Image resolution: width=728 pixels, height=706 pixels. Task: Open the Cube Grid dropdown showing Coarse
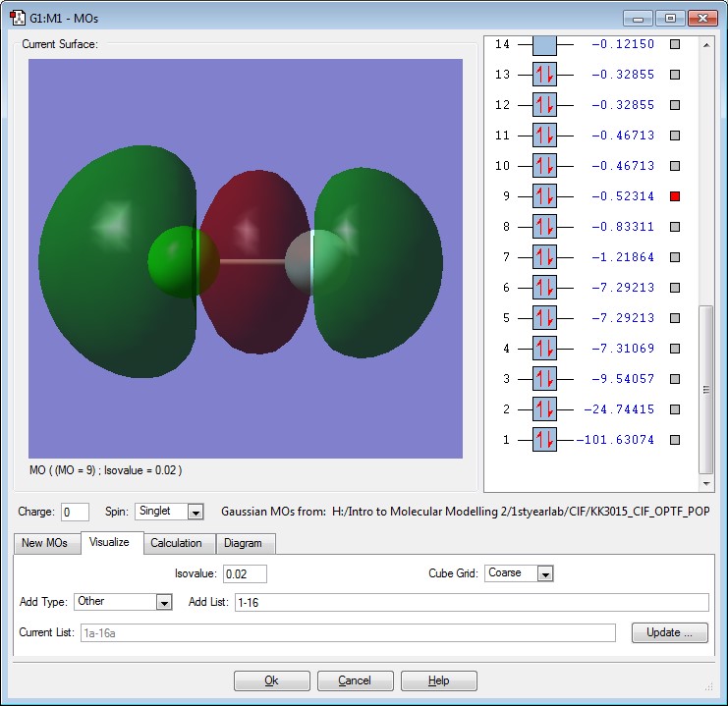(519, 573)
